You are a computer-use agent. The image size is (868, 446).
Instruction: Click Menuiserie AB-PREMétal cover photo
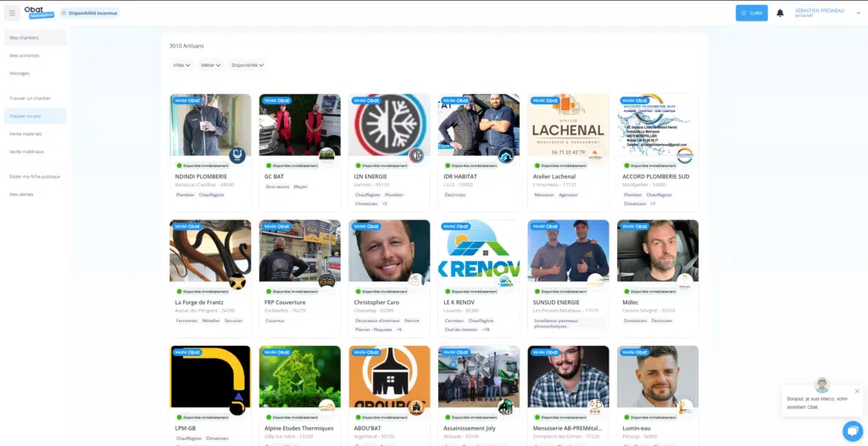(x=569, y=376)
